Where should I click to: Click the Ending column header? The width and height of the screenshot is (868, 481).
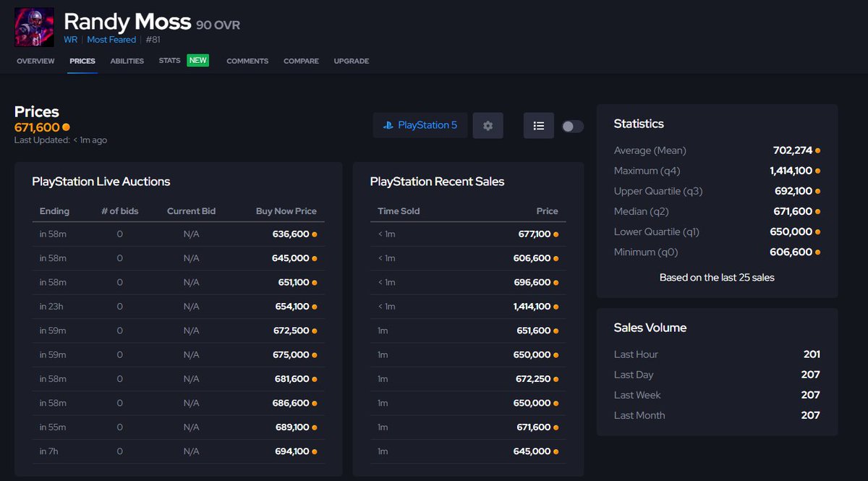[x=54, y=211]
